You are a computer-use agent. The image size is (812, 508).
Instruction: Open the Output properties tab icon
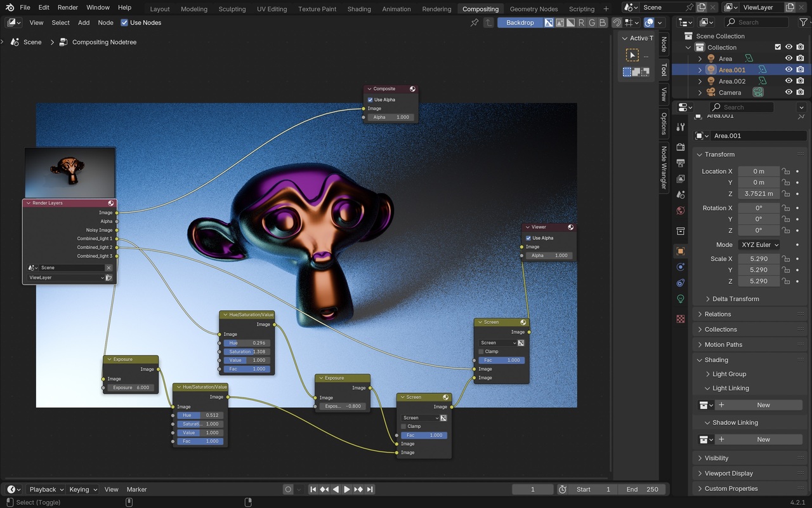coord(681,163)
